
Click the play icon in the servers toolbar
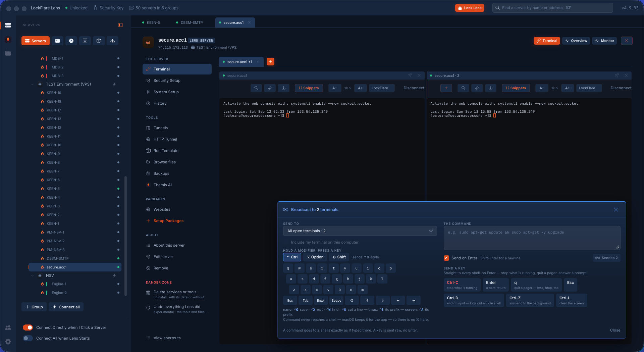point(71,41)
